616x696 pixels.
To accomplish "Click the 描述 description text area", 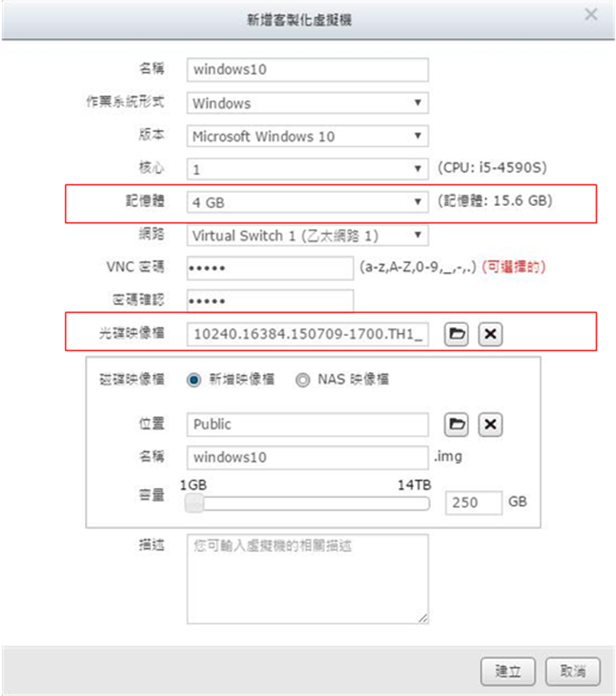I will (x=307, y=579).
